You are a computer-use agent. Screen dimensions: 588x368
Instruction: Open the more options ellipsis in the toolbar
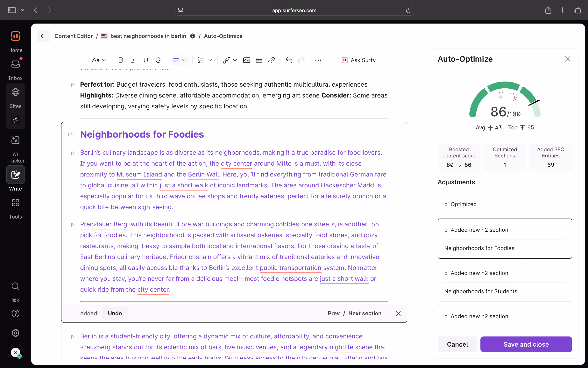[x=318, y=60]
